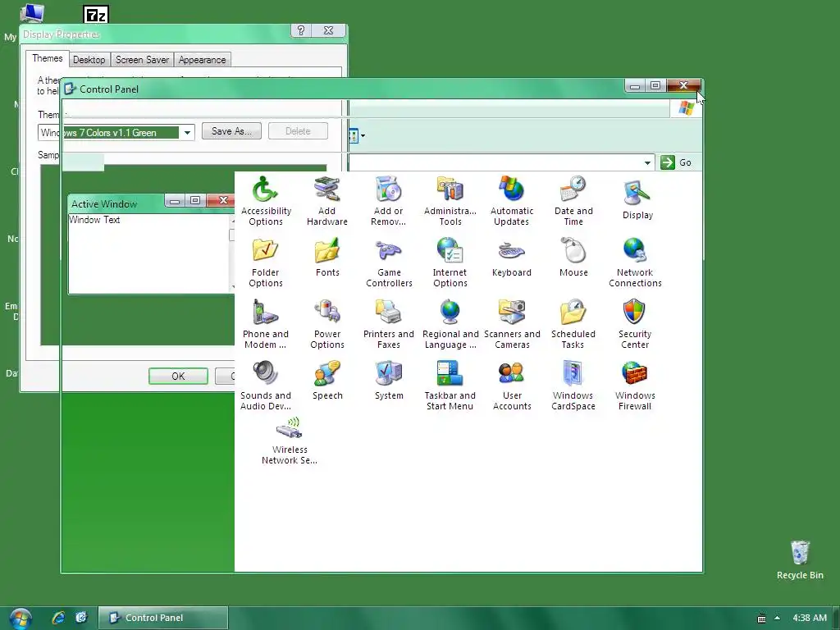Open Phone and Modem Options icon
Image resolution: width=840 pixels, height=630 pixels.
(x=266, y=325)
